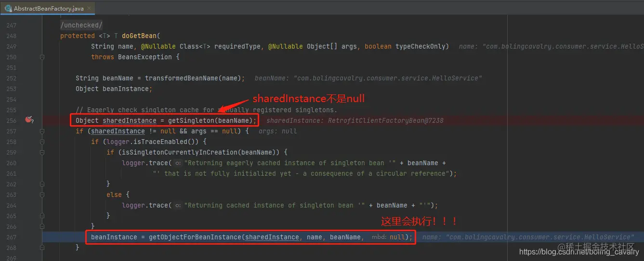Click the inline hint 'sharedInstance: RetrofitClientFactoryBean@7238'
This screenshot has height=261, width=644.
pos(355,120)
